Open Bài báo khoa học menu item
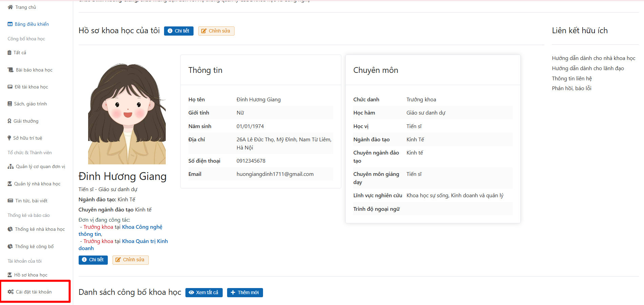The height and width of the screenshot is (305, 644). 34,70
